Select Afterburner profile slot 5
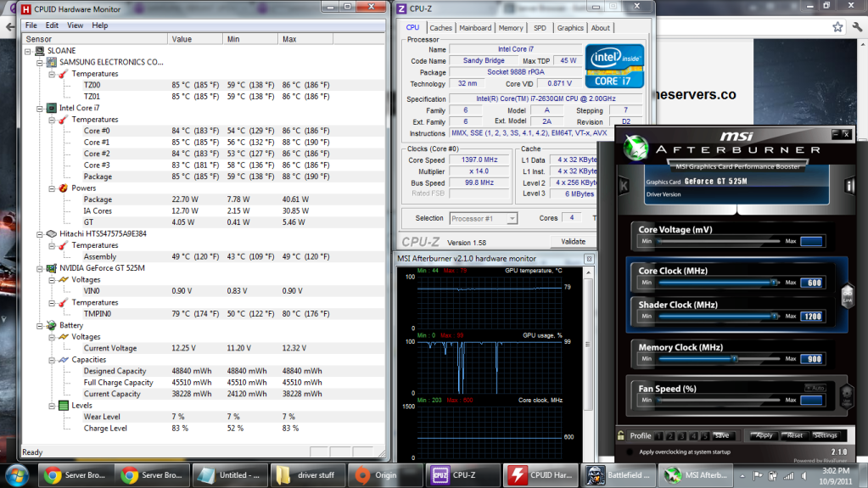 coord(705,436)
